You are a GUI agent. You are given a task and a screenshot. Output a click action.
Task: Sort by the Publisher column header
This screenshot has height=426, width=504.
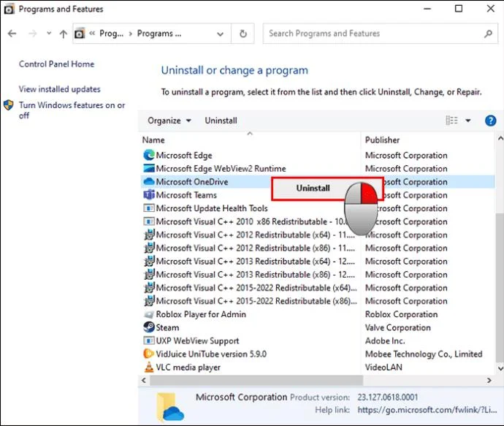tap(382, 140)
